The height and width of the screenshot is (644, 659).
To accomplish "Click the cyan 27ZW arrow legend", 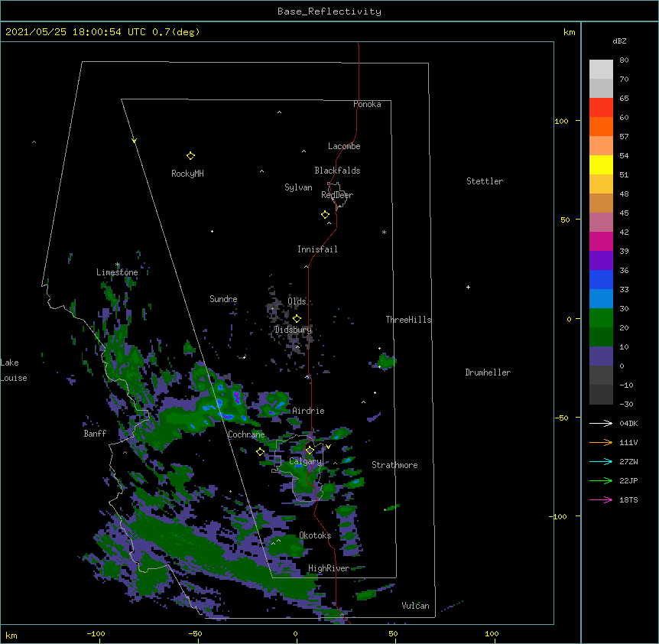I will [x=601, y=461].
